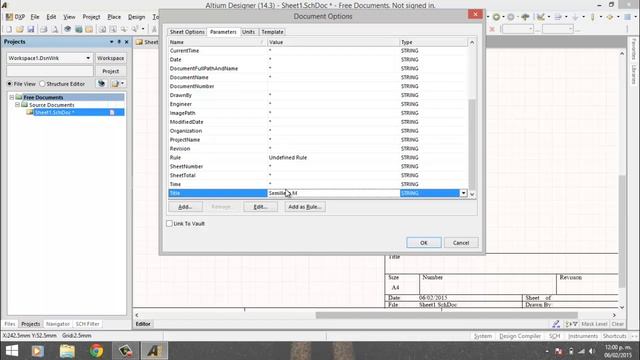The width and height of the screenshot is (640, 360).
Task: Click the Workspace button
Action: 110,58
